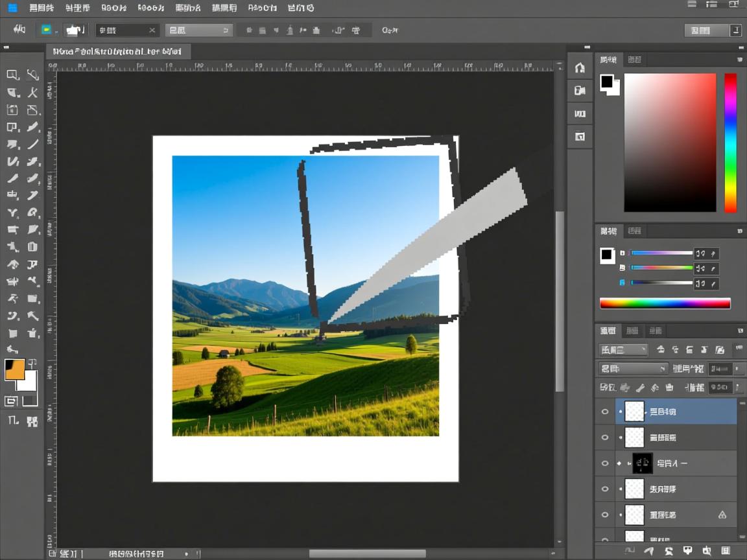Click the swap colors icon beside orange swatch

point(32,364)
